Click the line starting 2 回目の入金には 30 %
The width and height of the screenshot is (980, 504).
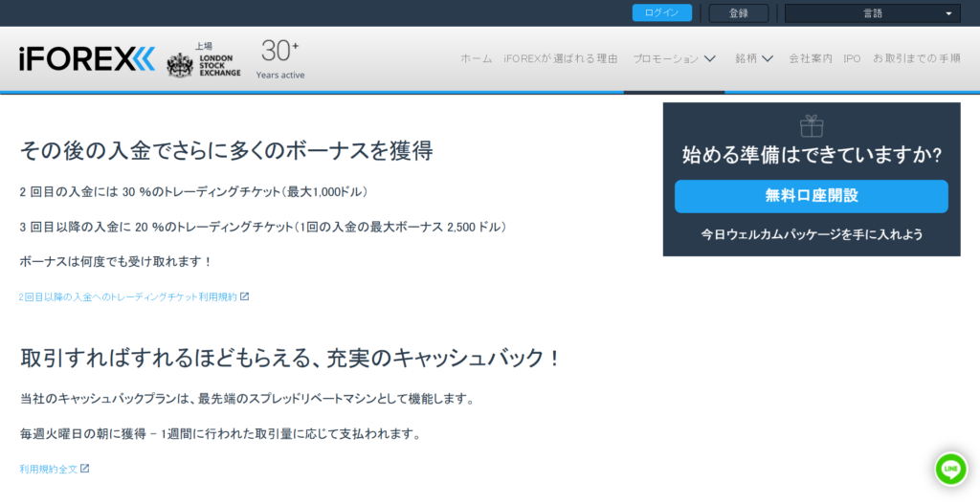[x=193, y=192]
